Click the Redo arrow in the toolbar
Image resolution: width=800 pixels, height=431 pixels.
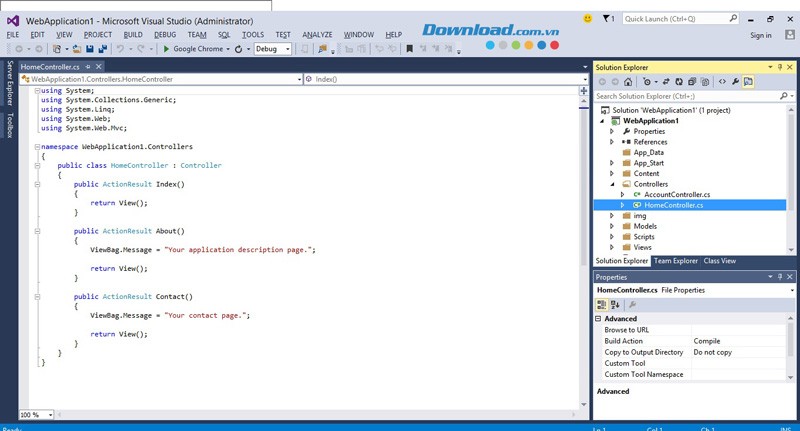click(x=141, y=49)
